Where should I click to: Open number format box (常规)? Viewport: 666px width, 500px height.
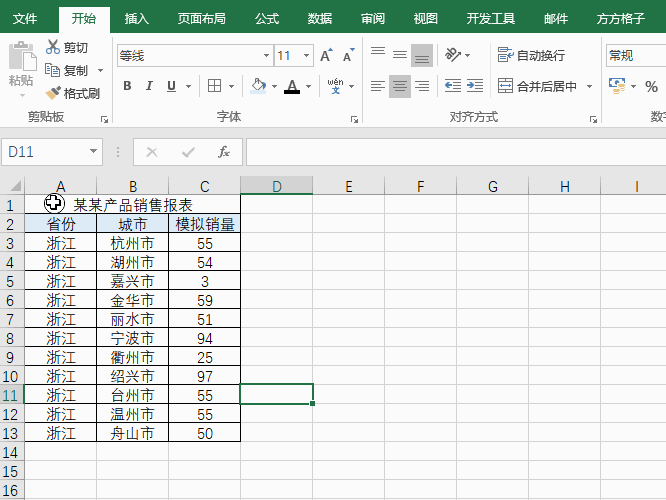tap(636, 55)
